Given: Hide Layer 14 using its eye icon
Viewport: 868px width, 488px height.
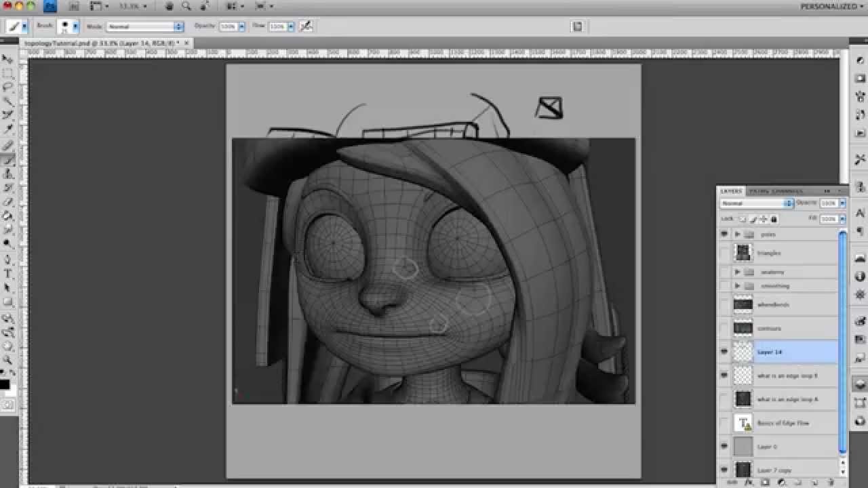Looking at the screenshot, I should click(x=724, y=352).
